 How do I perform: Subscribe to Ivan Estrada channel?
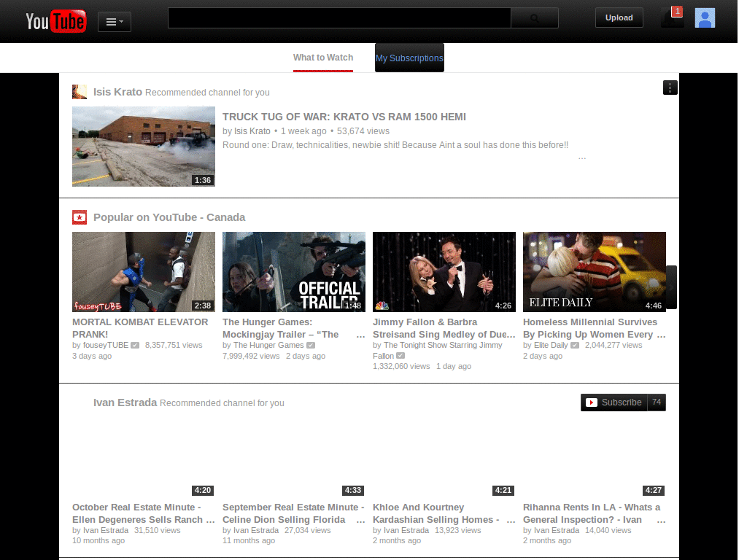pos(614,402)
